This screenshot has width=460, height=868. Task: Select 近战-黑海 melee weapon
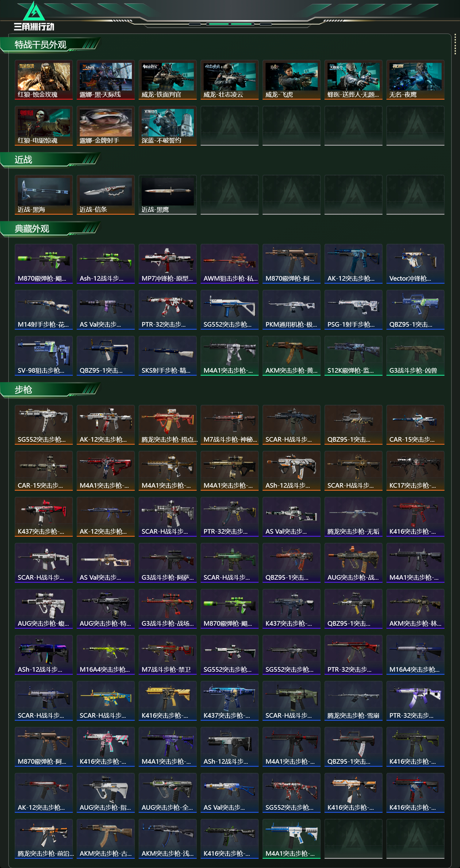click(x=44, y=195)
